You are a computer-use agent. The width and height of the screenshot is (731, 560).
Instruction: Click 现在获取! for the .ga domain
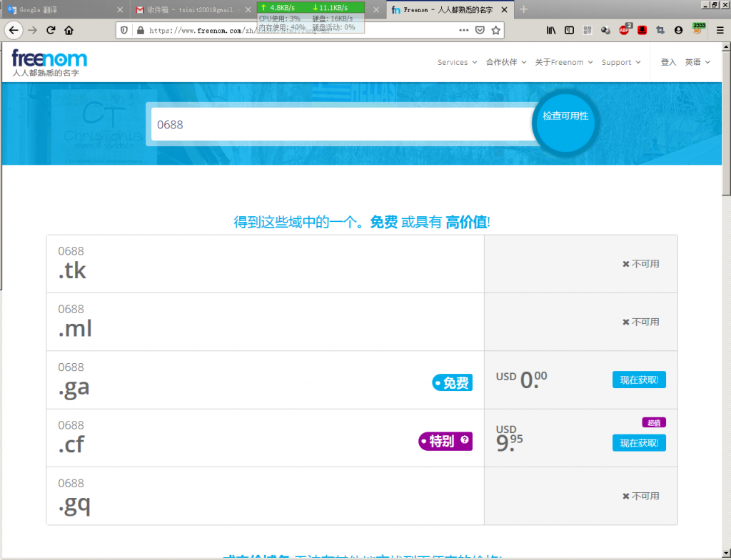tap(639, 380)
